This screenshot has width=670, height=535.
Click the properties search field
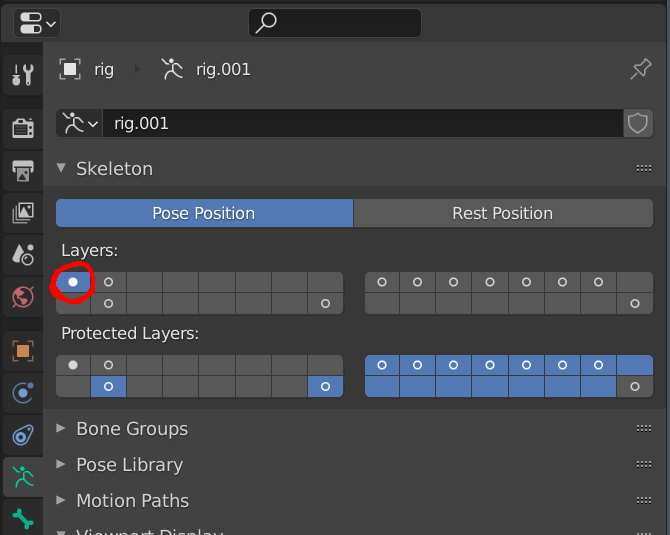click(x=335, y=23)
